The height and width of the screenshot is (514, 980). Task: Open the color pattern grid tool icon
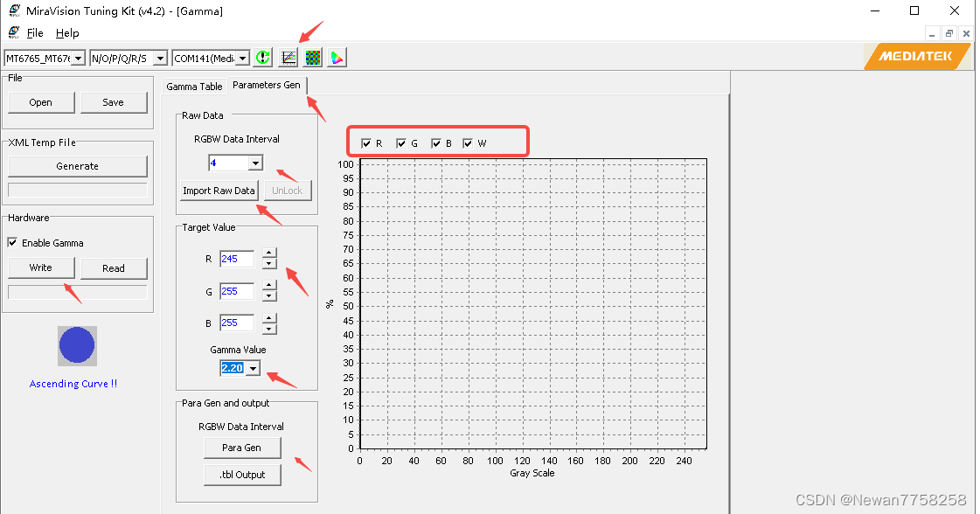(x=312, y=58)
